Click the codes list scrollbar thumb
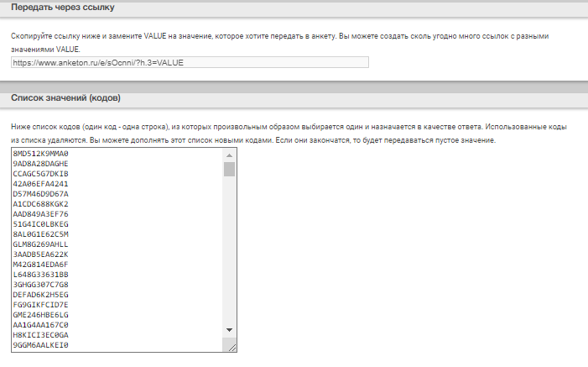Screen dimensions: 588x367 click(229, 169)
